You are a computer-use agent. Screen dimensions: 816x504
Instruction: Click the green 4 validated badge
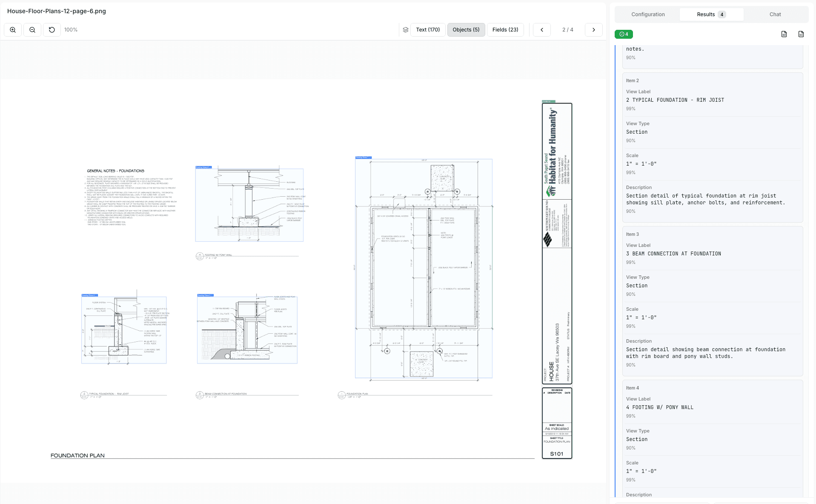click(624, 34)
